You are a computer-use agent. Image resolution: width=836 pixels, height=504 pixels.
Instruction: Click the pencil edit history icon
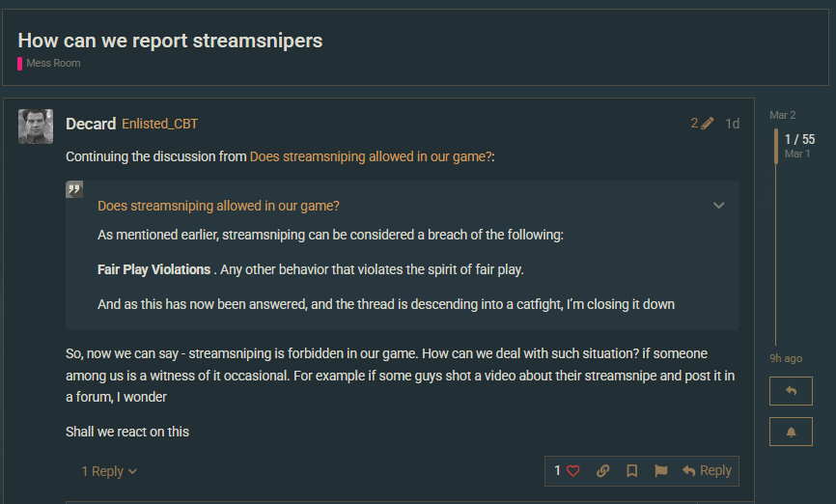pos(708,124)
